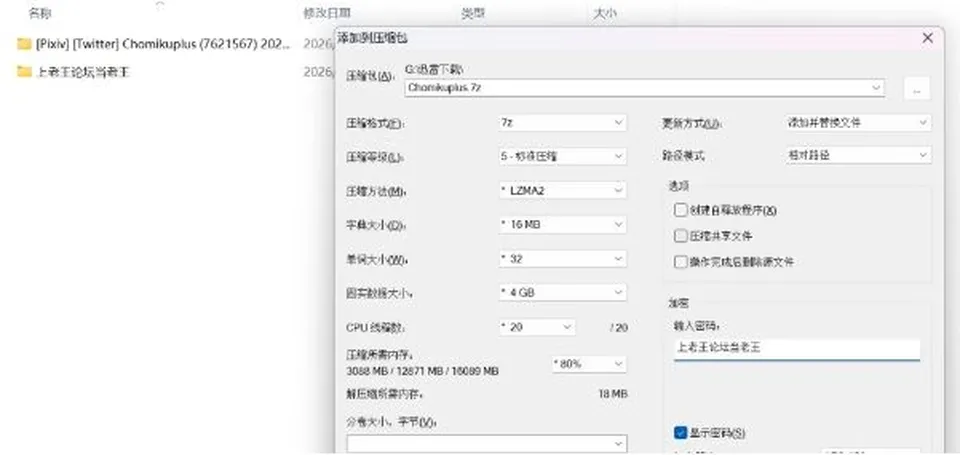Close the 添加到压缩包 dialog

(x=928, y=38)
